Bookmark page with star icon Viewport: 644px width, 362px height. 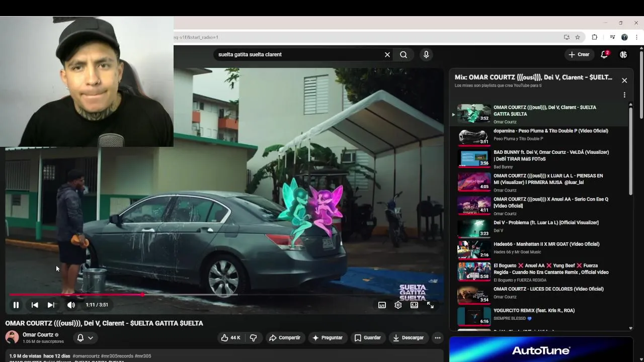578,37
